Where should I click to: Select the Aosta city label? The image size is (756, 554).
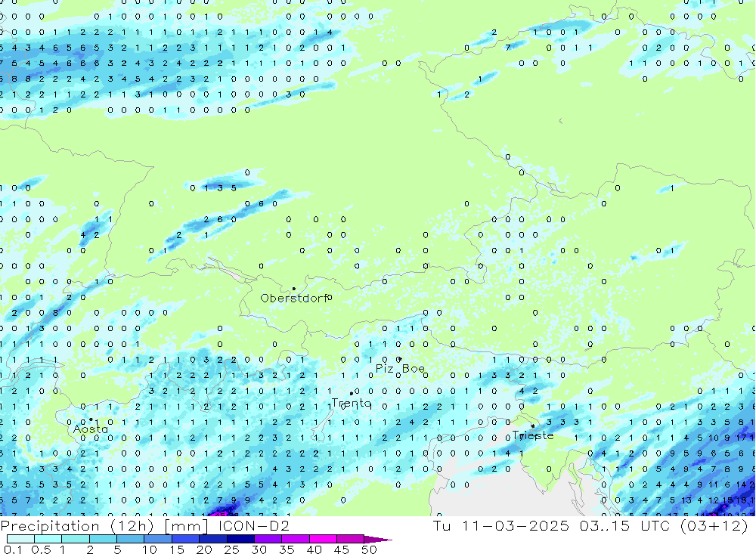tap(91, 429)
